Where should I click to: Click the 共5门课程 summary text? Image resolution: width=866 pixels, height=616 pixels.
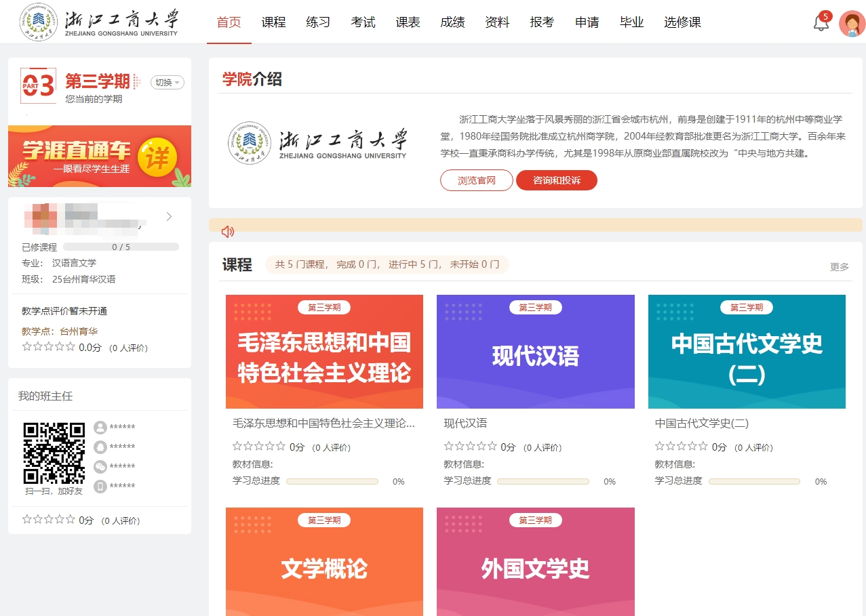(387, 265)
